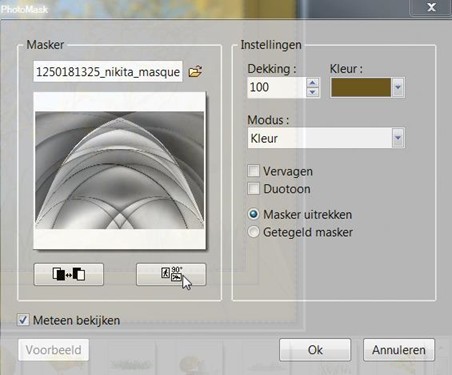This screenshot has height=375, width=452.
Task: Click the Dekking value field
Action: pos(276,87)
